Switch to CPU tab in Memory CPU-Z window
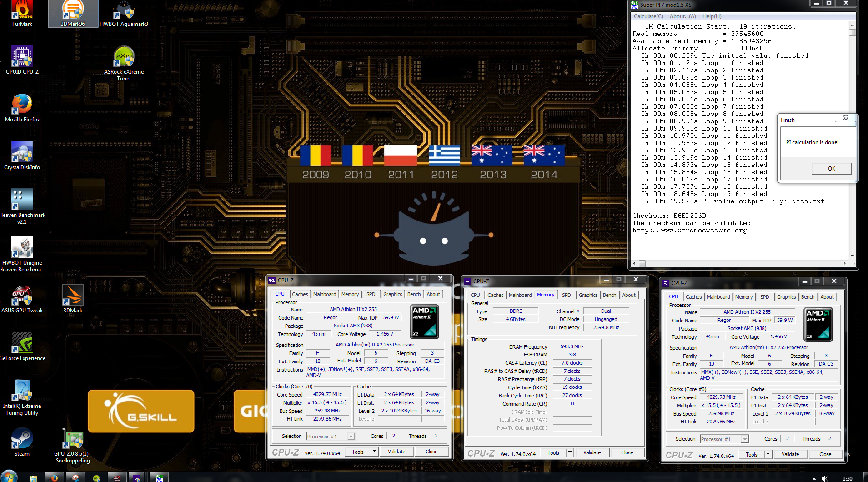The width and height of the screenshot is (868, 482). [x=475, y=295]
